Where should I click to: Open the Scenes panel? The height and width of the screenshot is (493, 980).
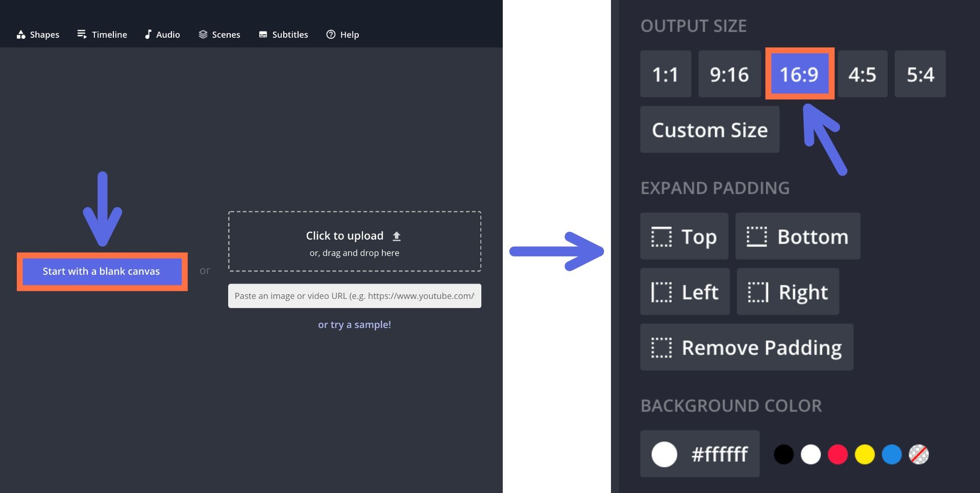pyautogui.click(x=219, y=35)
